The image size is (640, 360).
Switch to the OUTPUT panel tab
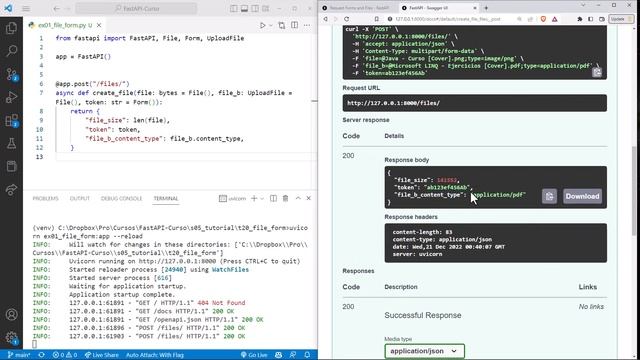tap(80, 198)
